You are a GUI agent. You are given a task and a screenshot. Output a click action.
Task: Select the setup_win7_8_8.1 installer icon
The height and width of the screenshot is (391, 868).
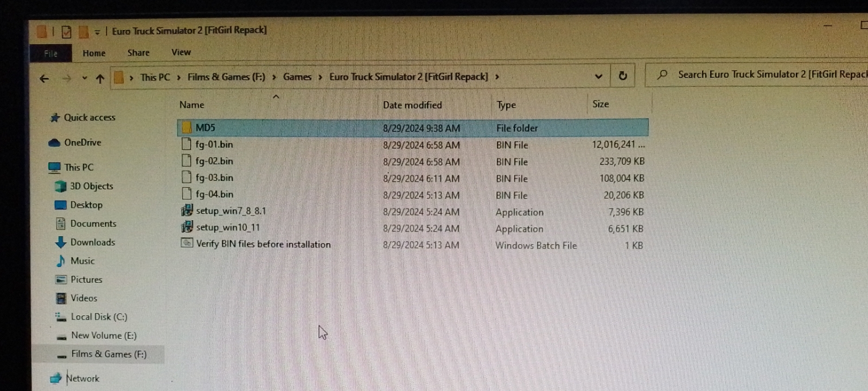187,210
